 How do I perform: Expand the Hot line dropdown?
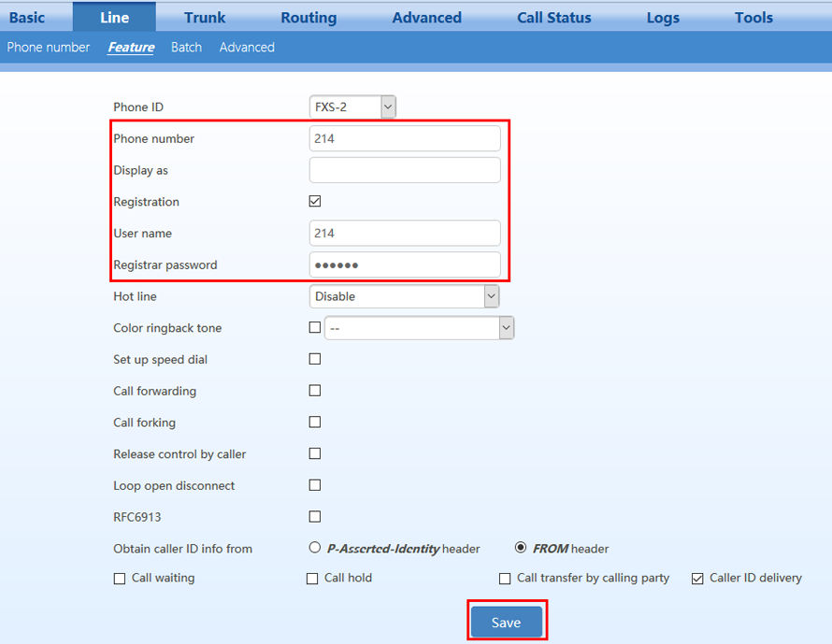coord(404,296)
